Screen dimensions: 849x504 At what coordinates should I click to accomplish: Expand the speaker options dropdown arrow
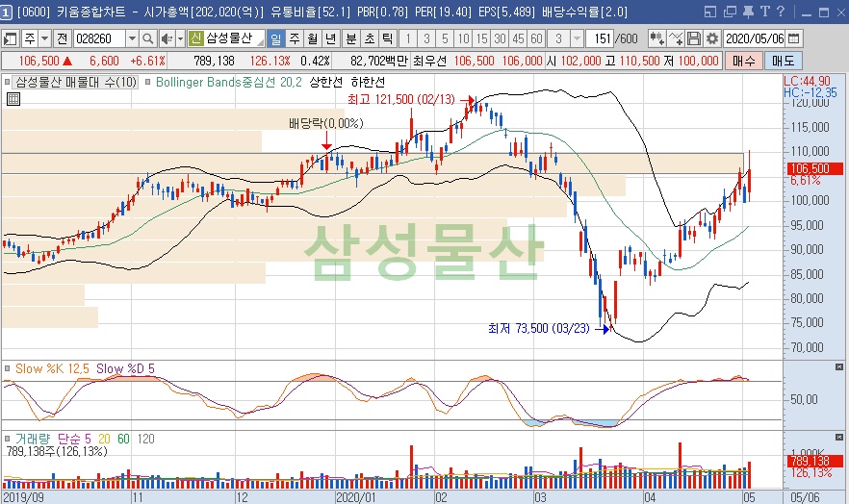point(180,38)
